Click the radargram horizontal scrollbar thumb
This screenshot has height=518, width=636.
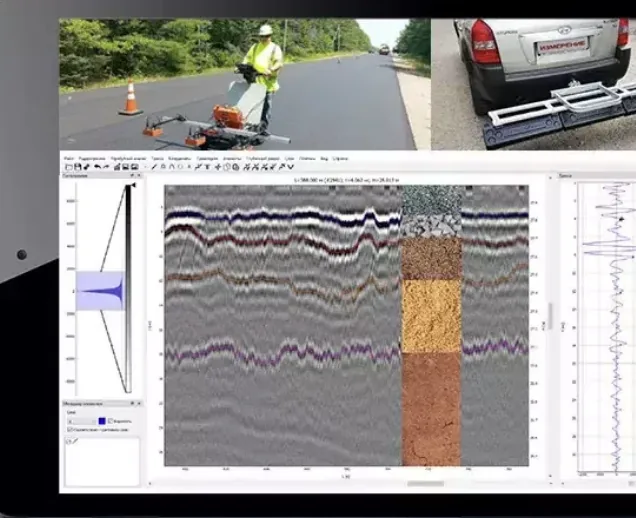click(425, 484)
